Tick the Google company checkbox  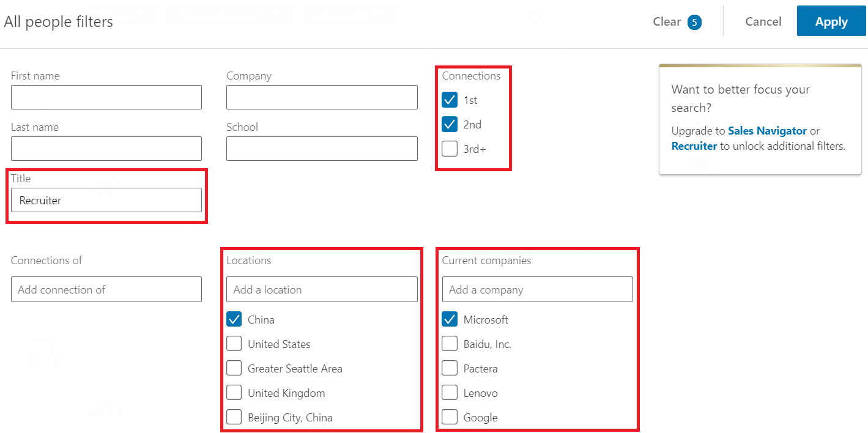coord(450,417)
